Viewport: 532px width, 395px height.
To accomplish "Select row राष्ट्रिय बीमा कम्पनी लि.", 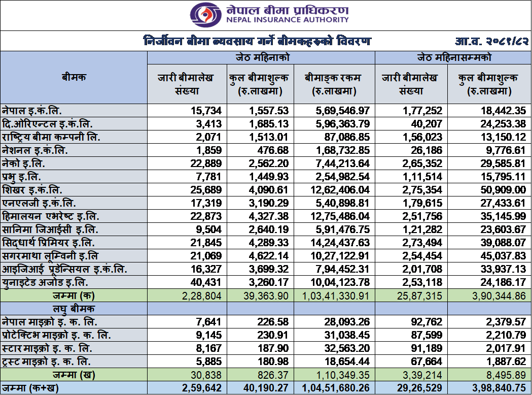I will tap(266, 137).
